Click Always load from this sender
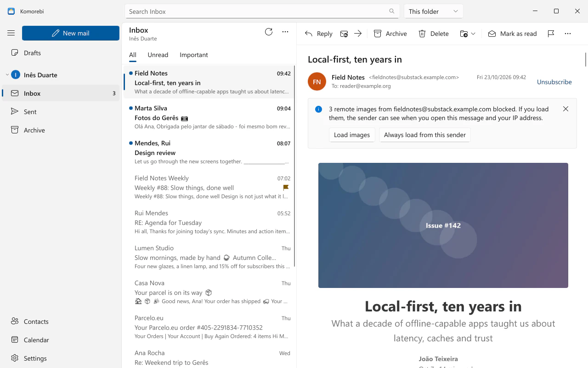Screen dimensions: 588x368 pos(425,135)
